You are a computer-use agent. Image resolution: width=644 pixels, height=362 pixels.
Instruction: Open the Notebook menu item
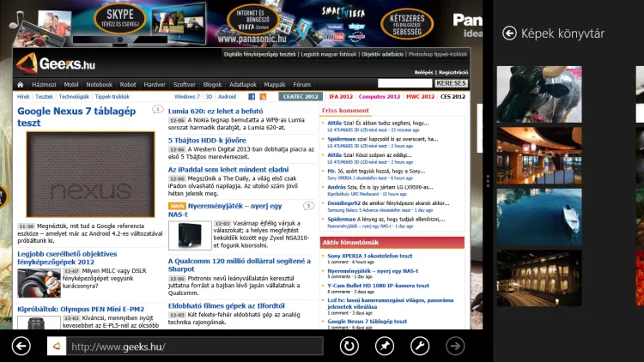point(99,85)
